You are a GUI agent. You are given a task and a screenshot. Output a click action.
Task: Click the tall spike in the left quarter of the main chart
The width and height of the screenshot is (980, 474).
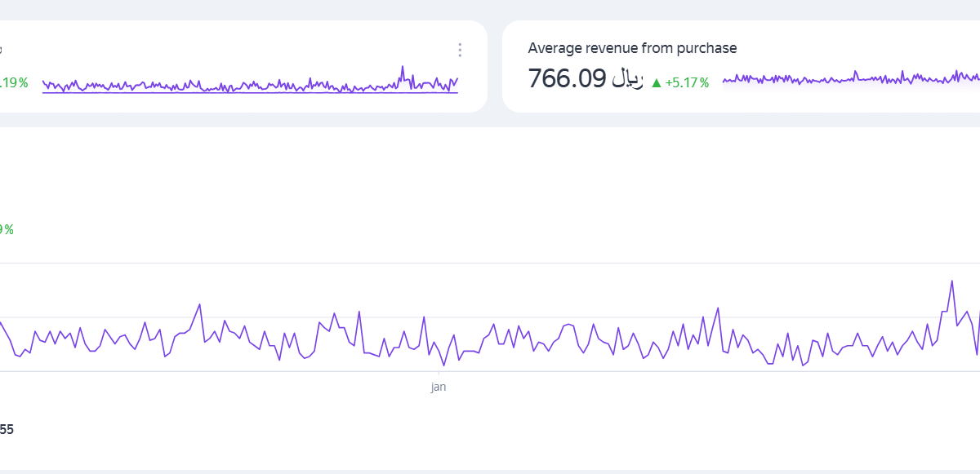pyautogui.click(x=199, y=304)
